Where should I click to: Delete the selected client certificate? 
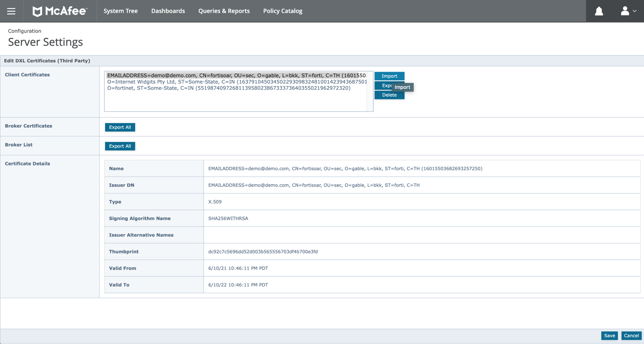389,95
